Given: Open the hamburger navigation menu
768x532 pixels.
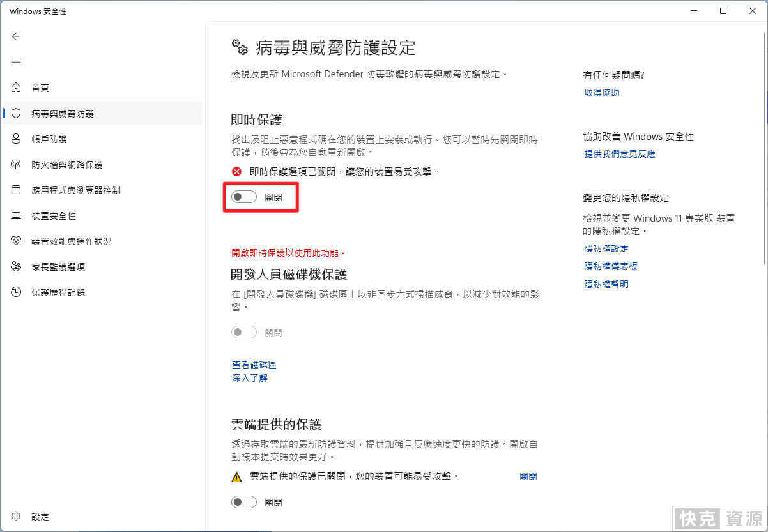Looking at the screenshot, I should click(16, 62).
